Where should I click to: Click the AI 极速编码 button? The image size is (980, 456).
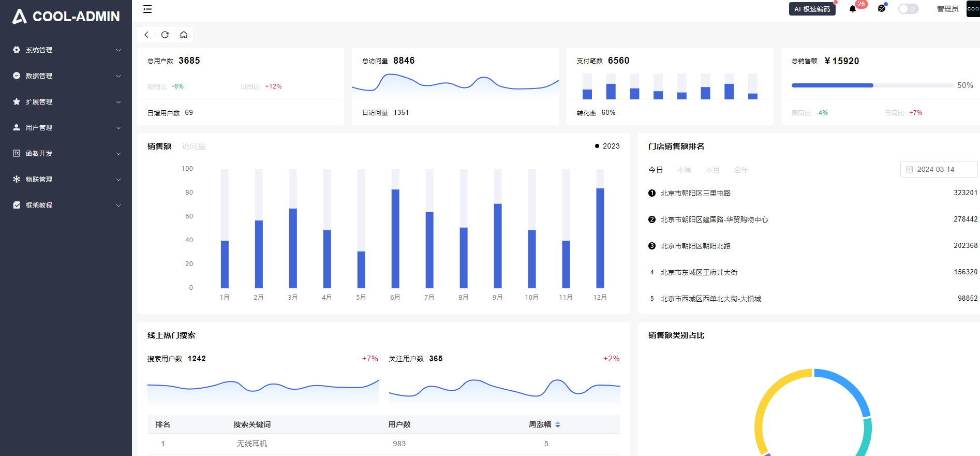(812, 9)
